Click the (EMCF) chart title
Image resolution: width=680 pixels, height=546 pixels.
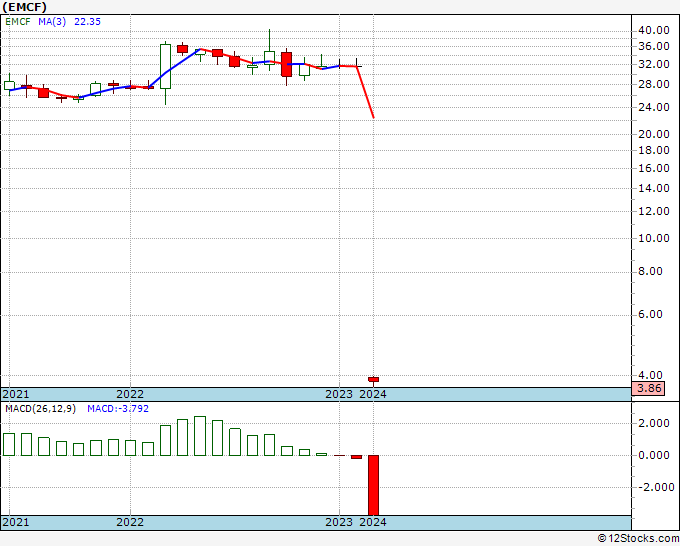(x=25, y=7)
